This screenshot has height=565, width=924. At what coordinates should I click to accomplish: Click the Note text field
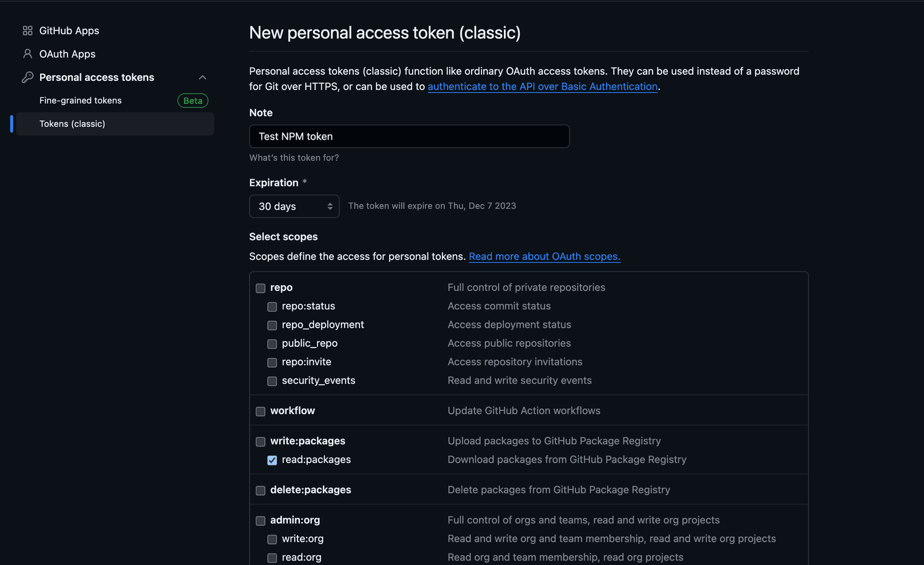pyautogui.click(x=409, y=137)
